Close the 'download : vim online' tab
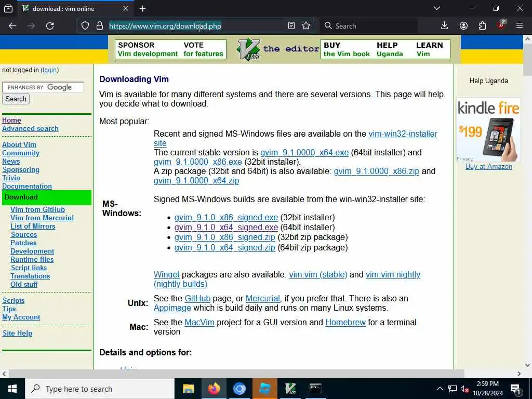532x399 pixels. [126, 8]
